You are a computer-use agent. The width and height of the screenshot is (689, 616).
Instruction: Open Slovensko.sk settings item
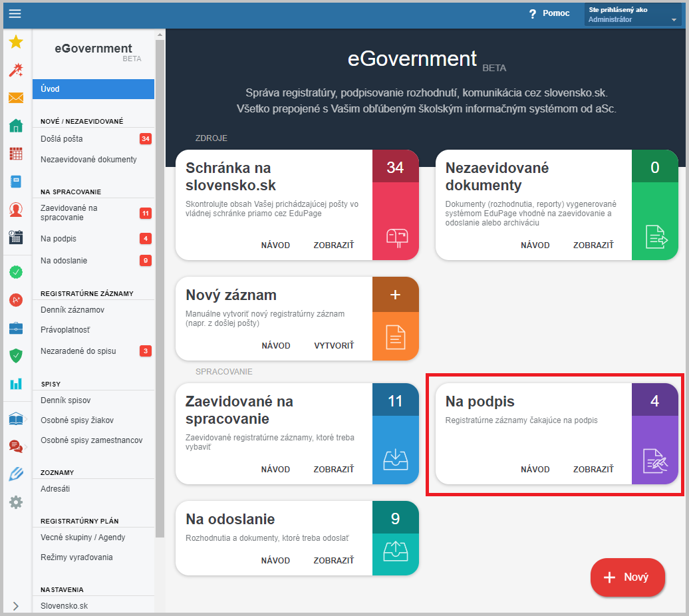93,606
